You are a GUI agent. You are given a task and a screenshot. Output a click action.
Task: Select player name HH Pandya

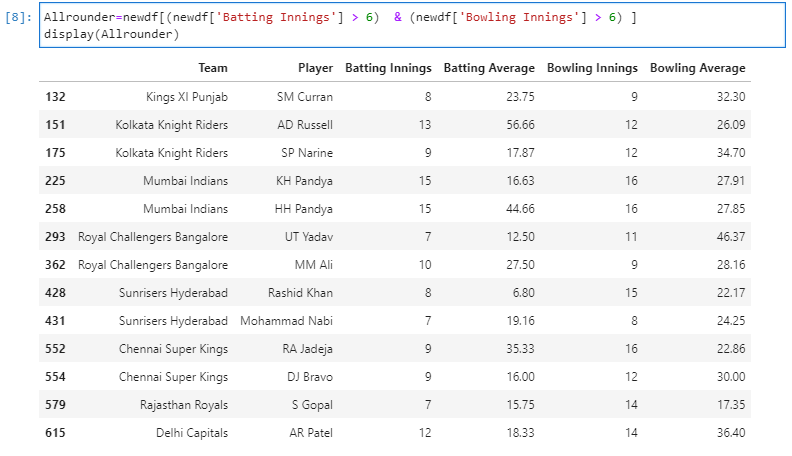[x=304, y=209]
